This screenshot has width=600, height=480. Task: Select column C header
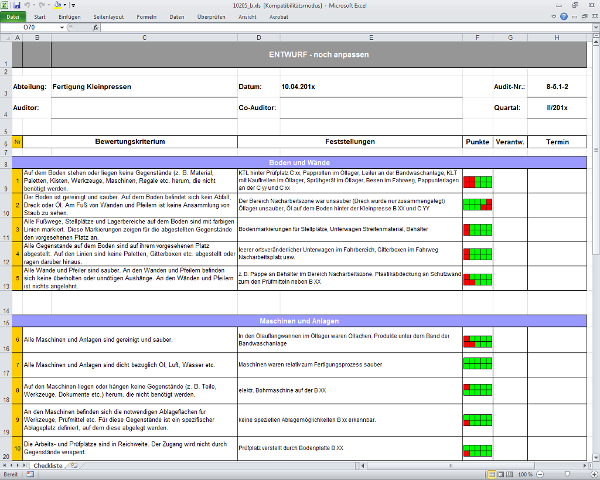point(143,37)
